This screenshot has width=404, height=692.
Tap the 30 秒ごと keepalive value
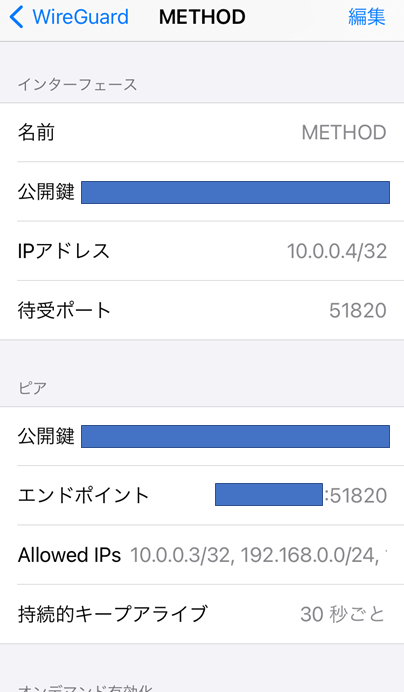pos(342,614)
